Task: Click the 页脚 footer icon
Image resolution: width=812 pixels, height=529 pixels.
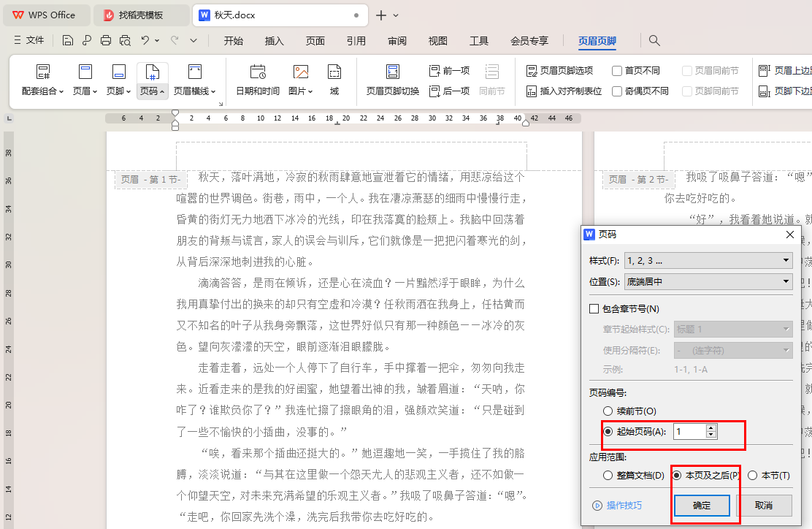Action: (118, 72)
